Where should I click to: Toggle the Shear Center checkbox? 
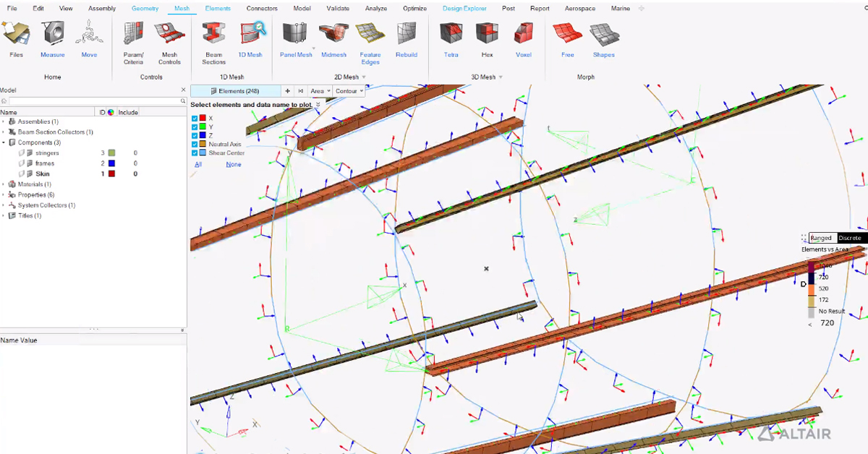[195, 153]
